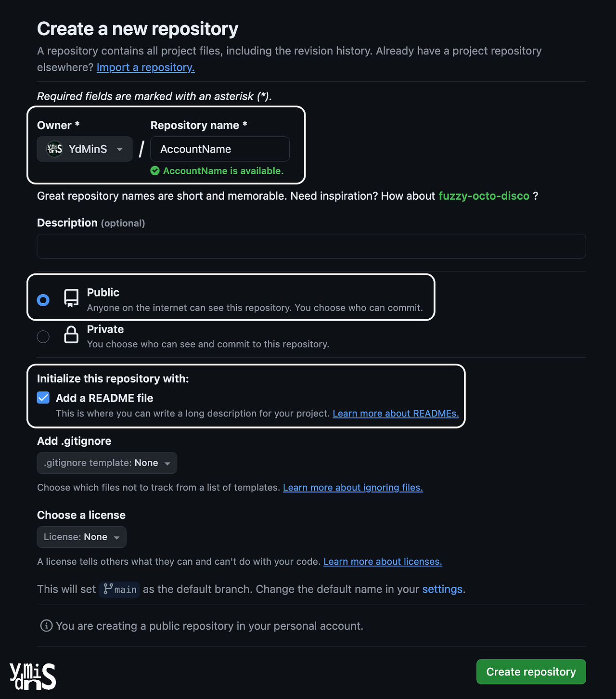Click the YdMinS owner avatar
The height and width of the screenshot is (699, 616).
(x=54, y=149)
